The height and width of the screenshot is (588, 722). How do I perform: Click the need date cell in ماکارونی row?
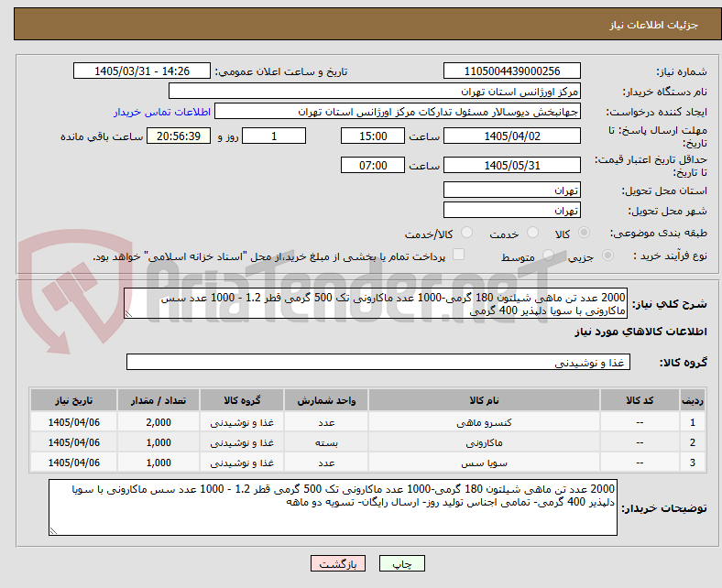click(73, 442)
